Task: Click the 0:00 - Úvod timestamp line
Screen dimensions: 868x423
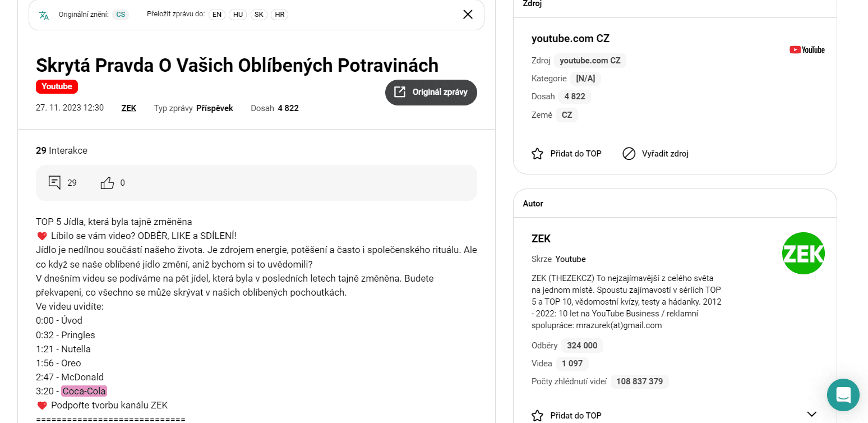Action: 59,320
